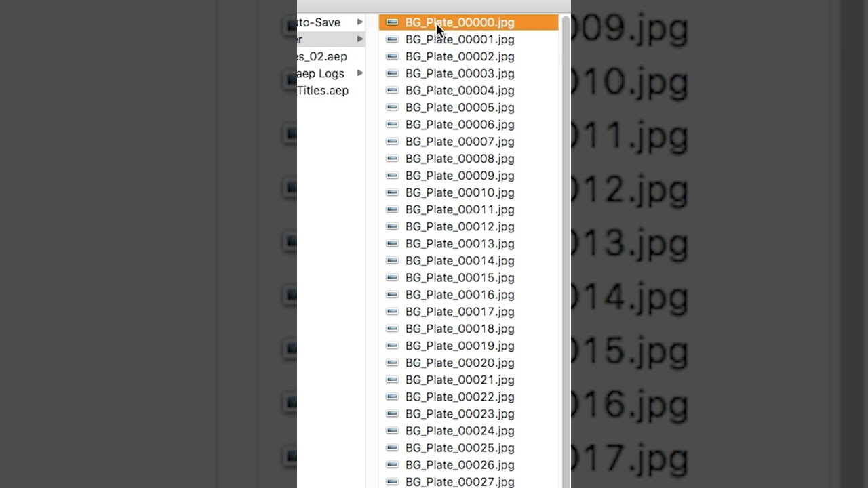Viewport: 868px width, 488px height.
Task: Select file BG_Plate_00007.jpg
Action: (469, 142)
